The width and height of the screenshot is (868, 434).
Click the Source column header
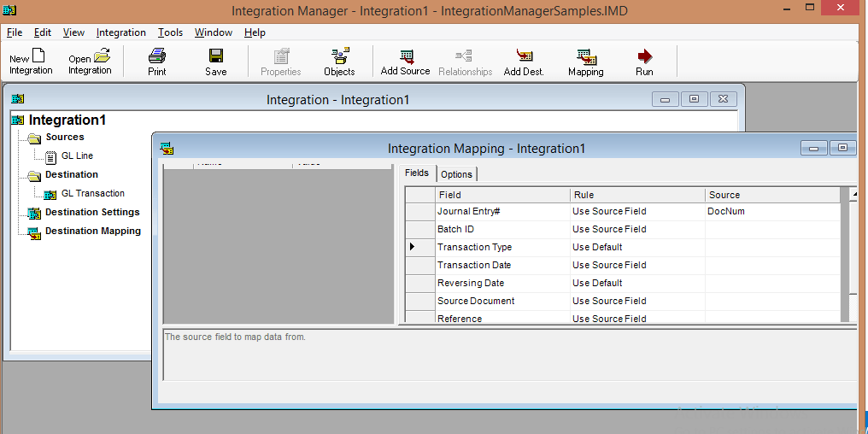[x=773, y=195]
